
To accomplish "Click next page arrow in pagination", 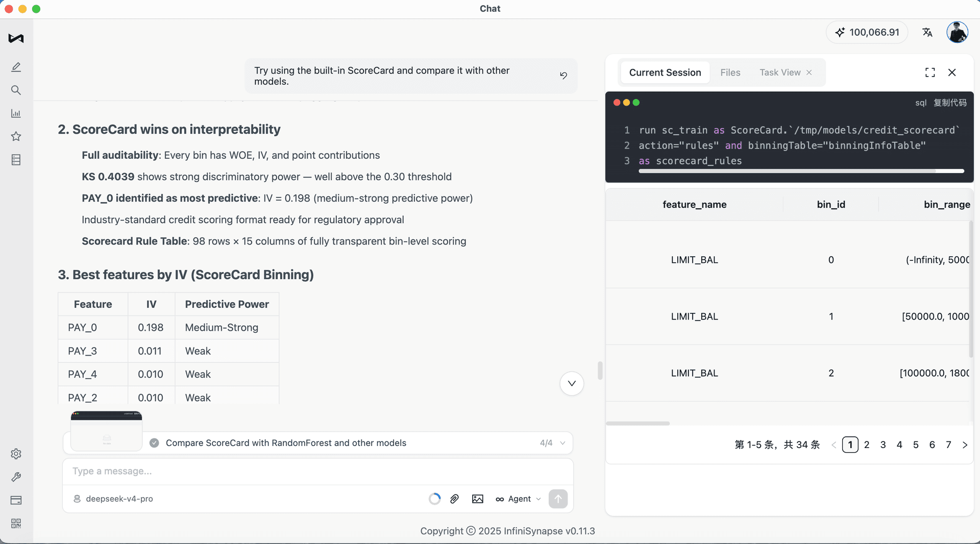I will coord(964,445).
